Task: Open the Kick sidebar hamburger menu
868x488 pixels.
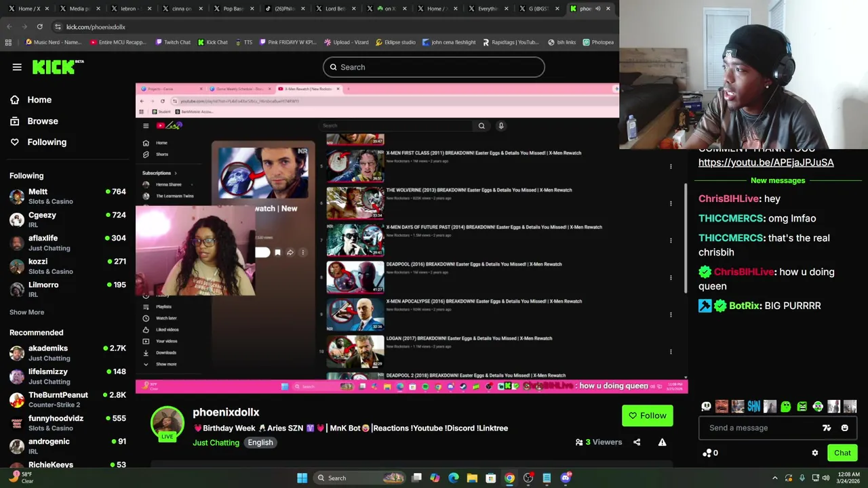Action: click(x=17, y=67)
